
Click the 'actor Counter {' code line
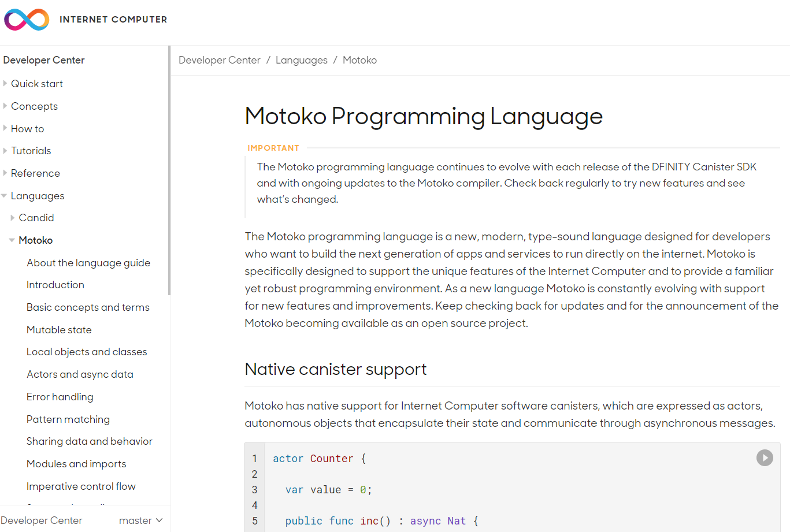(320, 459)
